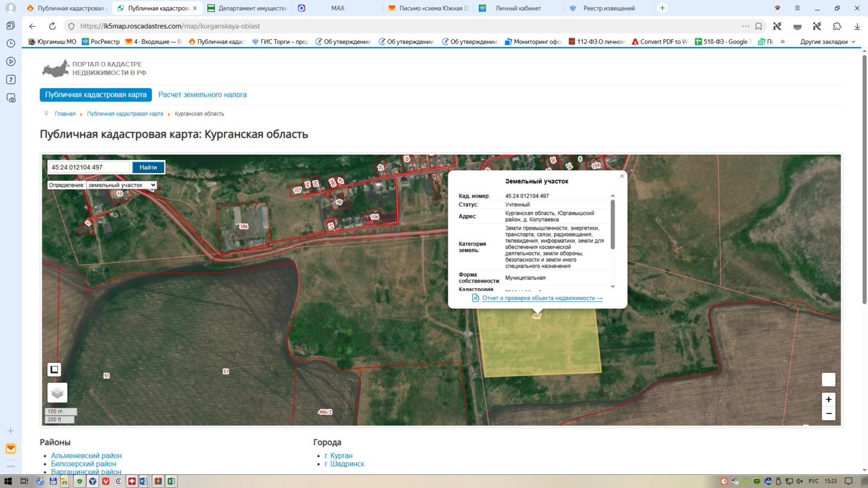Image resolution: width=868 pixels, height=488 pixels.
Task: Open the history clock icon in the sidebar
Action: point(11,43)
